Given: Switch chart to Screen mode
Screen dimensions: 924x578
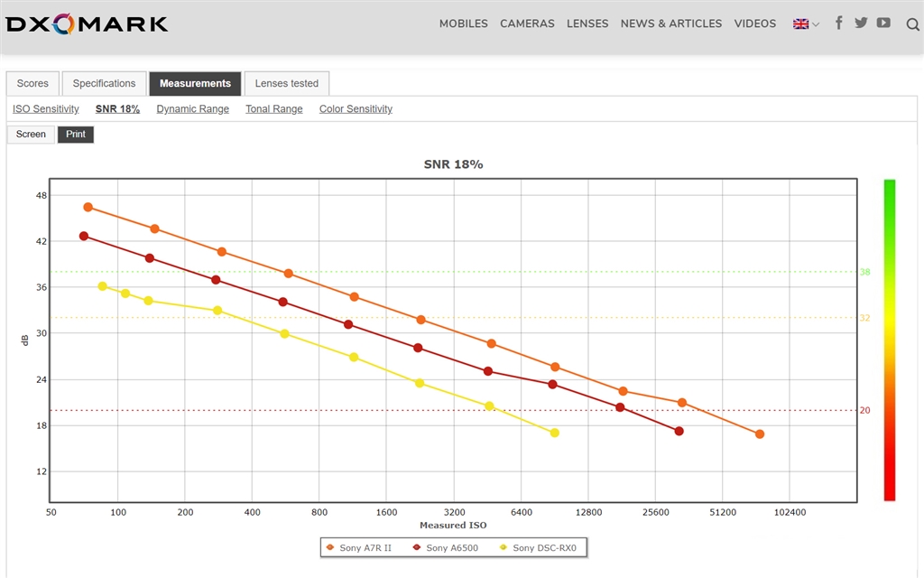Looking at the screenshot, I should tap(31, 135).
